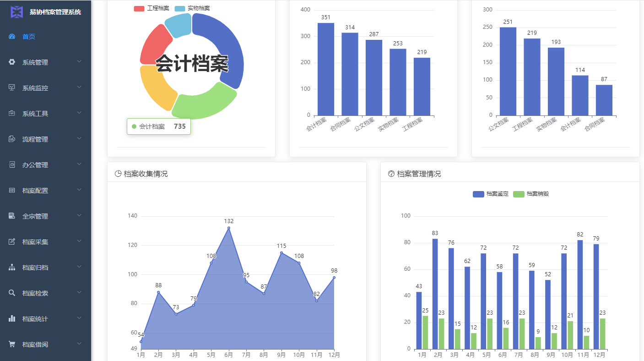This screenshot has height=361, width=644.
Task: Click the 工程档案 bar labeled 219 in middle chart
Action: (422, 87)
